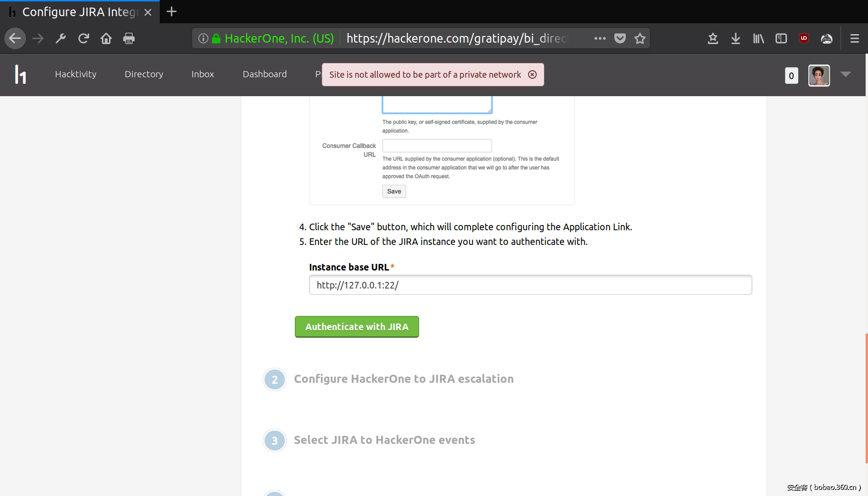The image size is (868, 496).
Task: Expand the user profile dropdown arrow
Action: click(845, 74)
